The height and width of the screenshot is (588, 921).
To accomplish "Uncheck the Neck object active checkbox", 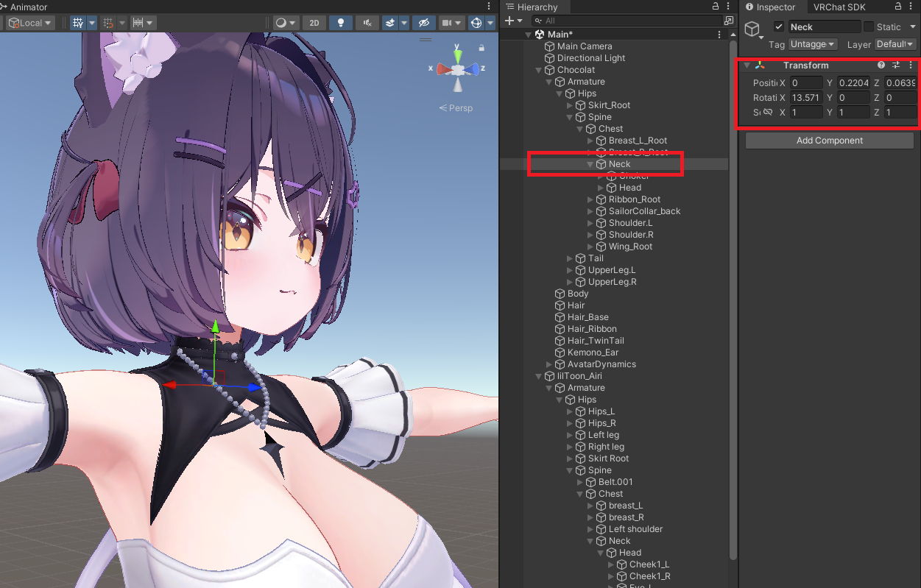I will click(x=779, y=27).
